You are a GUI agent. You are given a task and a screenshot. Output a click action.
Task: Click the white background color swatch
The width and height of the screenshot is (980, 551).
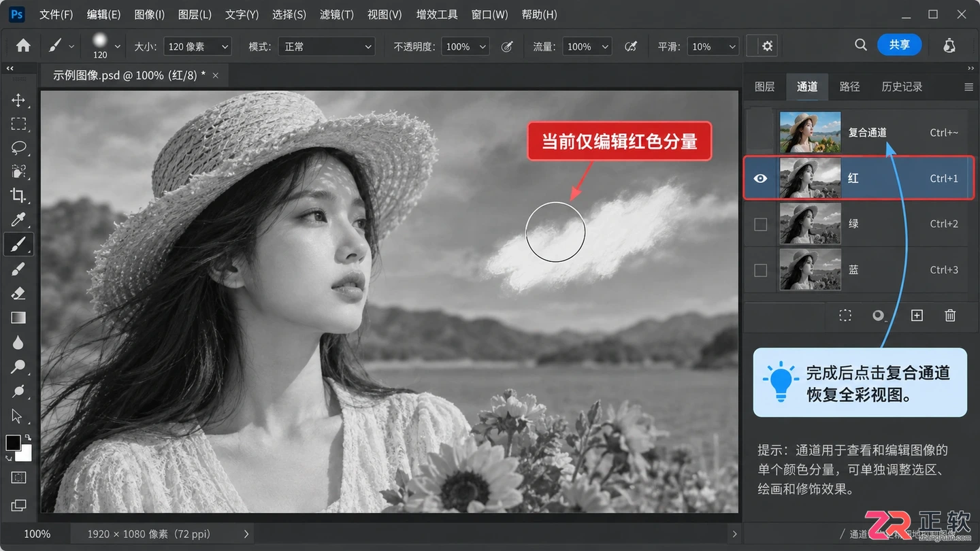24,453
